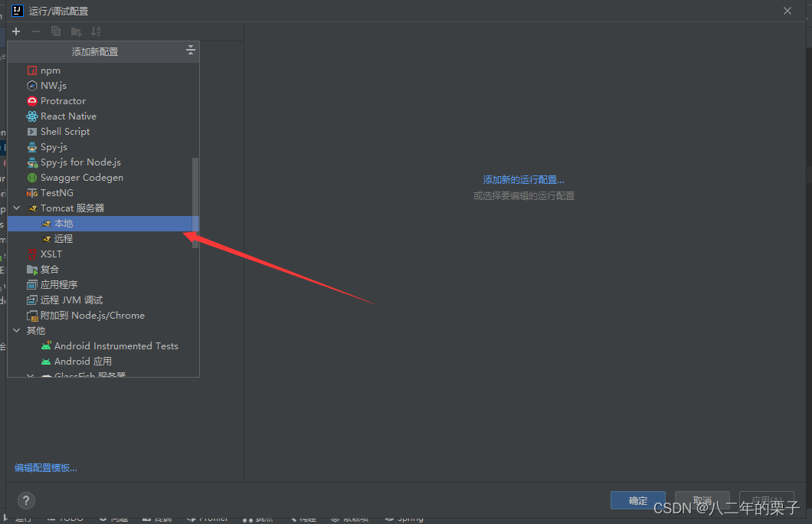Confirm with the 确定 button
Image resolution: width=812 pixels, height=524 pixels.
(x=638, y=500)
